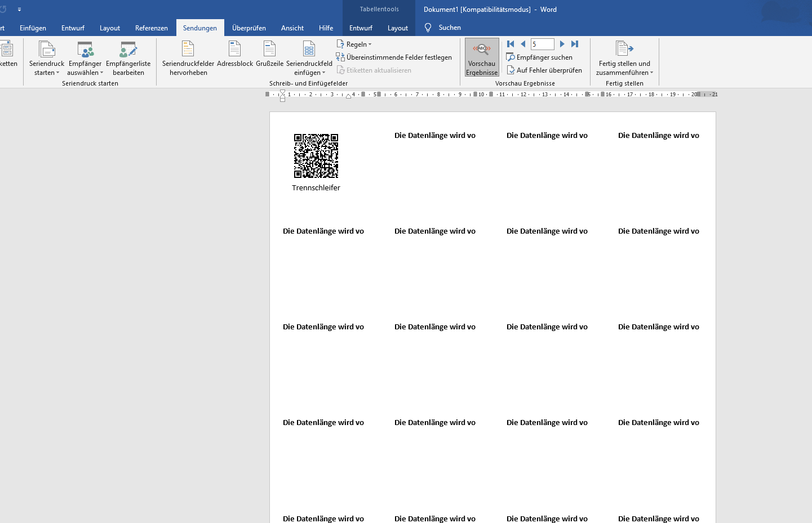Click the Trennschleifer label text
812x523 pixels.
tap(316, 187)
